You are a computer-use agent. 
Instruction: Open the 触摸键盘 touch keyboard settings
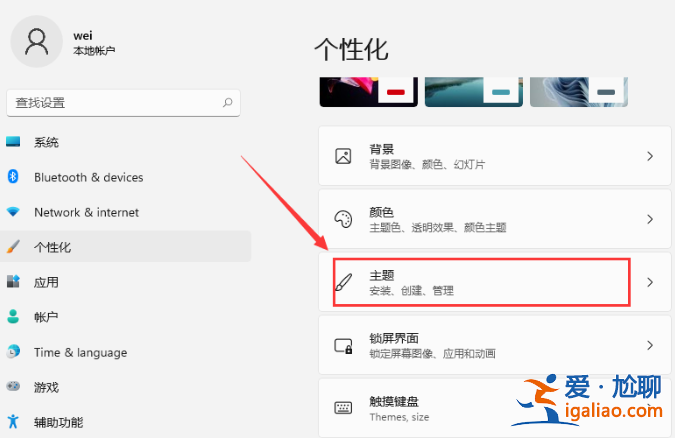point(495,408)
